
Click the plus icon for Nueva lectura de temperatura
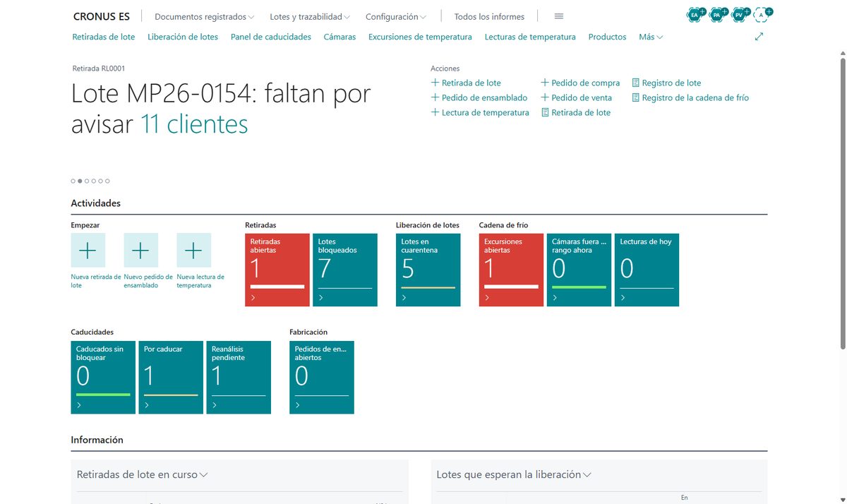193,250
